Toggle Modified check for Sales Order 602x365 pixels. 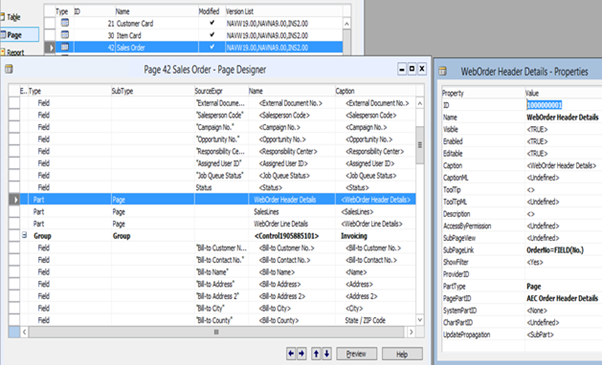[x=212, y=47]
